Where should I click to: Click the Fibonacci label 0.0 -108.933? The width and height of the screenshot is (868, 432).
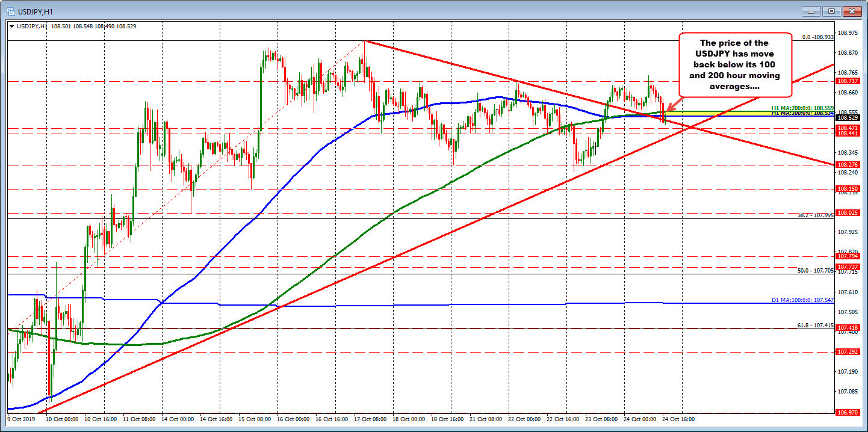[817, 37]
